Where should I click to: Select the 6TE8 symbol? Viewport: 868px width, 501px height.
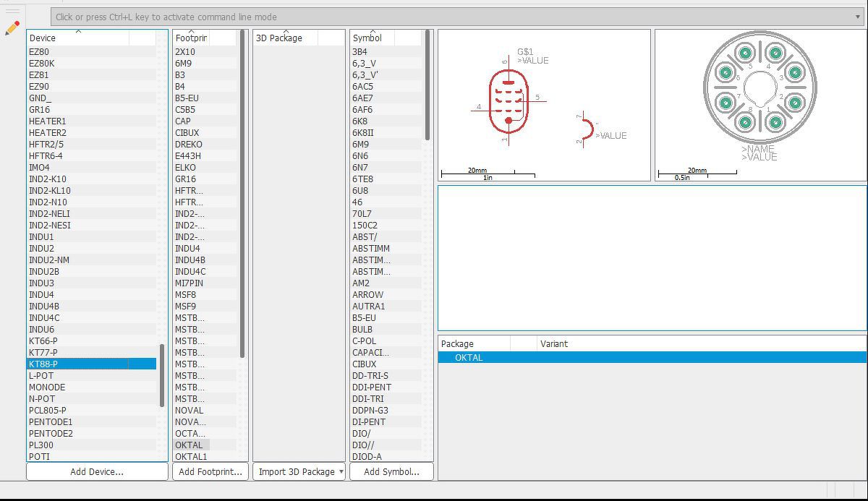(386, 179)
